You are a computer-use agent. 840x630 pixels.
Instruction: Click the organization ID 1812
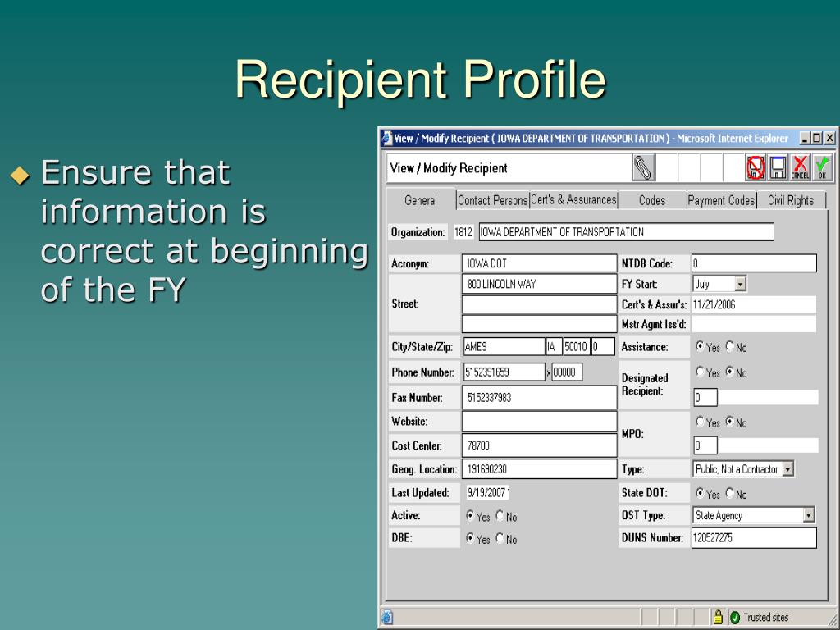(463, 232)
